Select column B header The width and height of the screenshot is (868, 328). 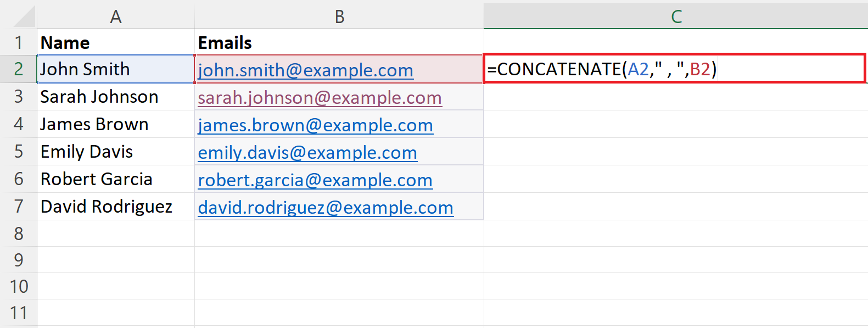339,16
